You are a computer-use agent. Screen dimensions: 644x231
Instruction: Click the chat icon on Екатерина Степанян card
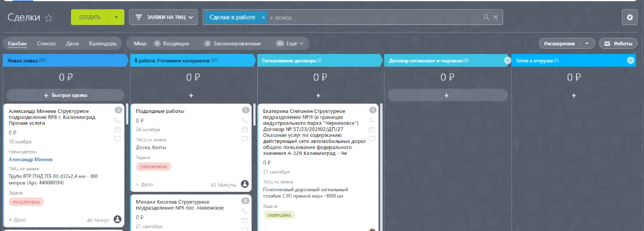point(372,139)
